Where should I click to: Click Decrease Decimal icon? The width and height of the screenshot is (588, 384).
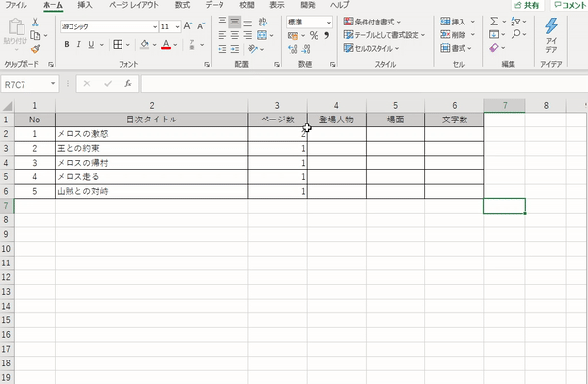click(x=306, y=49)
